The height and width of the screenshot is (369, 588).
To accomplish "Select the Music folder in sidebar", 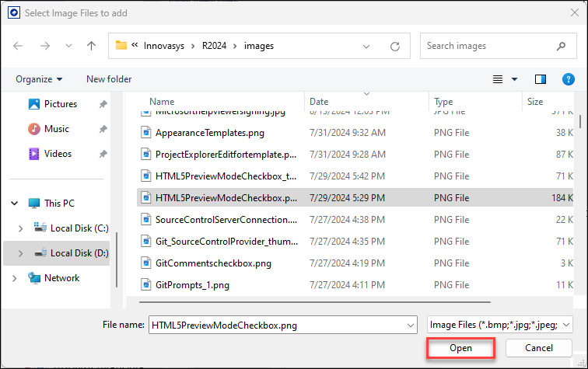I will (56, 129).
